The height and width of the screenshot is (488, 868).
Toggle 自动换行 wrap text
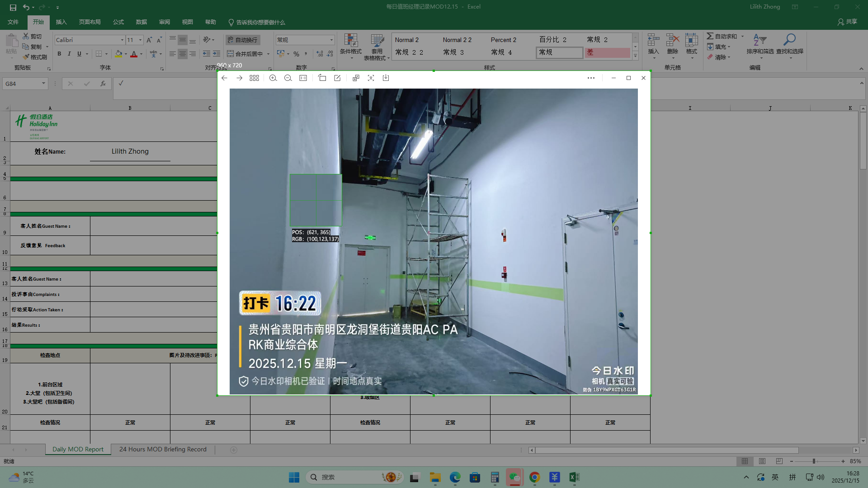coord(242,40)
